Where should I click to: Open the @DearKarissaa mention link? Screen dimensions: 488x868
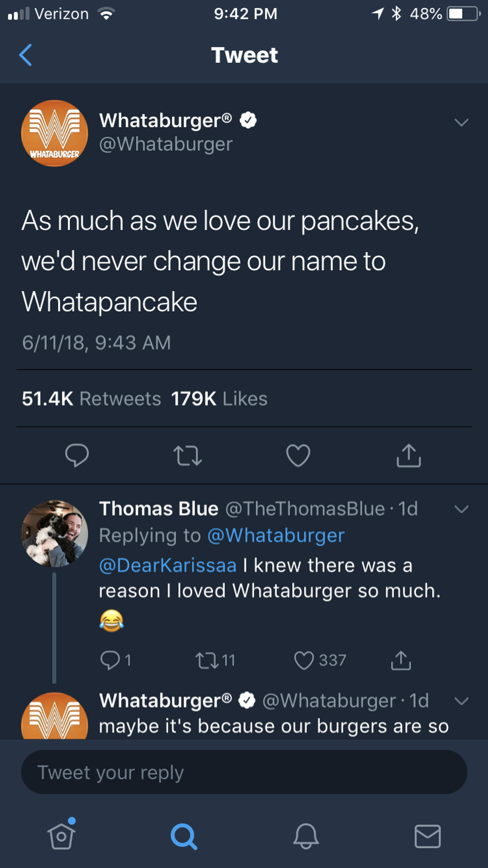pos(168,565)
